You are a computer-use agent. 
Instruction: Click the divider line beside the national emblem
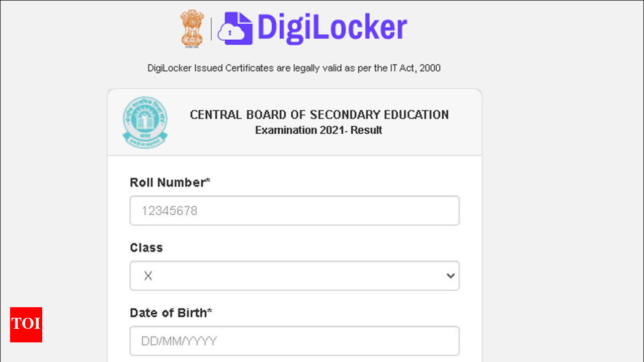coord(211,29)
